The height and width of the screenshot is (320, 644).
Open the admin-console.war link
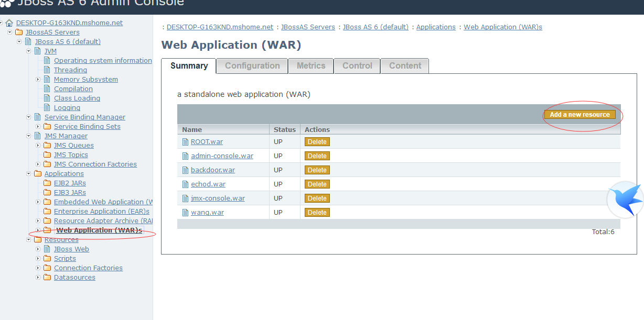tap(222, 156)
